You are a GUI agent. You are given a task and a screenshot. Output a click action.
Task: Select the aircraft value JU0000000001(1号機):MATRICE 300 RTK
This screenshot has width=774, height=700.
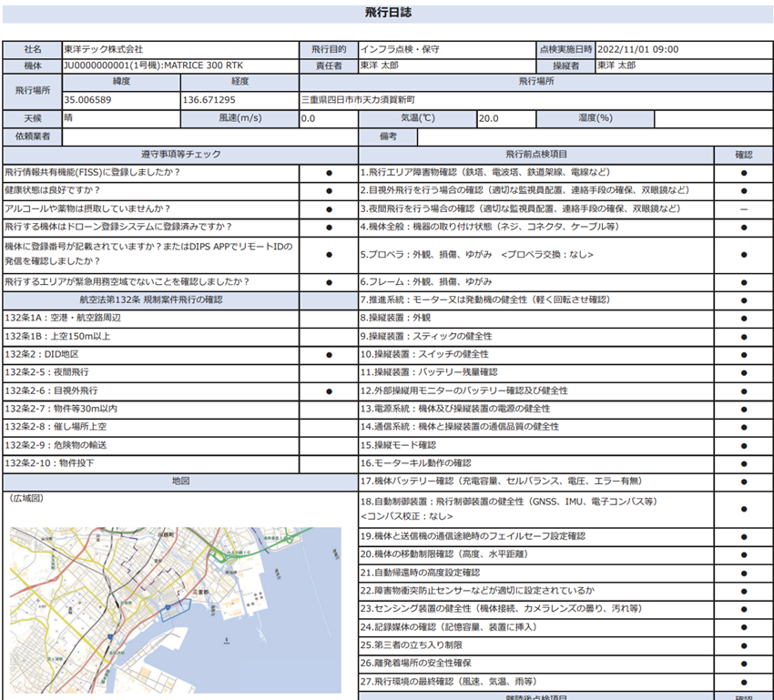154,66
